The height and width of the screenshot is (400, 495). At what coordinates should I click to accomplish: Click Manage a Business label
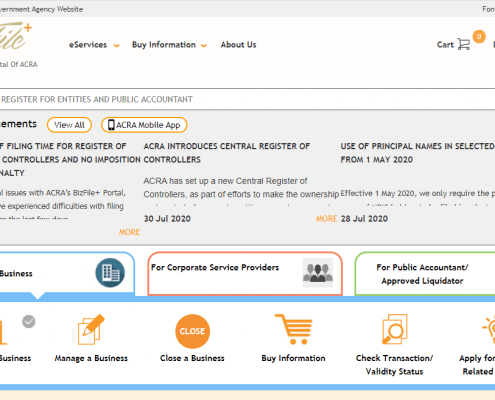coord(91,358)
